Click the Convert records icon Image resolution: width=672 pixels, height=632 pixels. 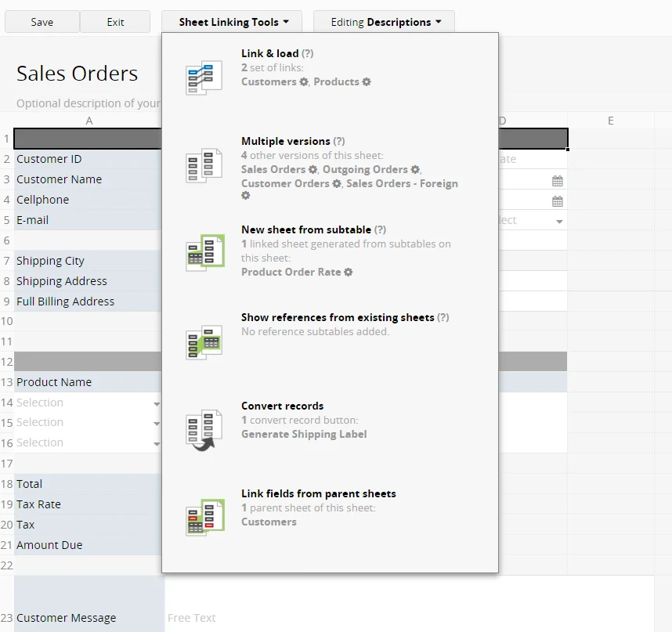204,430
